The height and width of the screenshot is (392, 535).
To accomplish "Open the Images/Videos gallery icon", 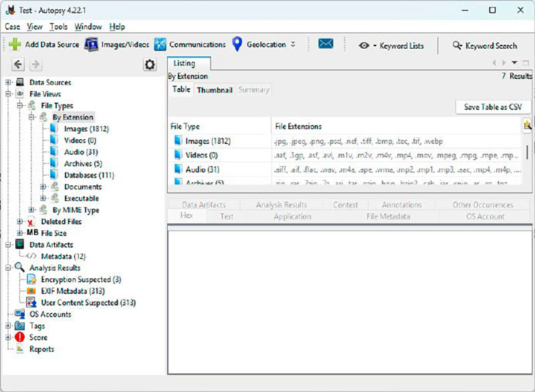I will click(x=91, y=44).
